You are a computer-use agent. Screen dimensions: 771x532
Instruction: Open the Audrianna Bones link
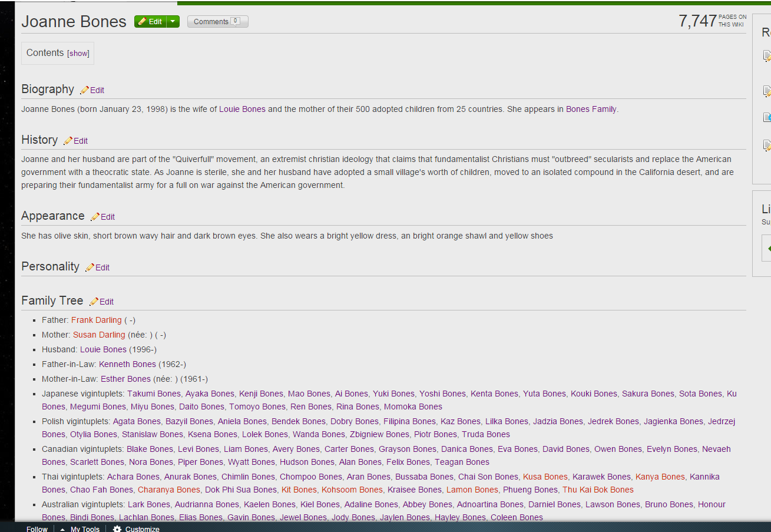(207, 504)
